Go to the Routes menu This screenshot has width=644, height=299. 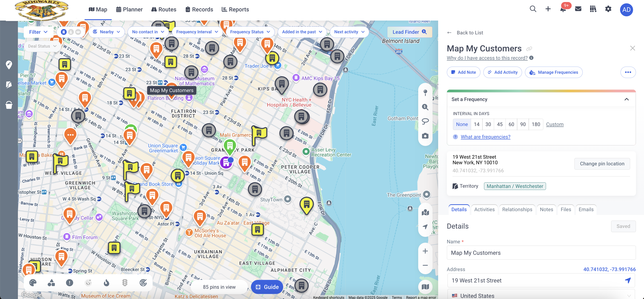164,9
